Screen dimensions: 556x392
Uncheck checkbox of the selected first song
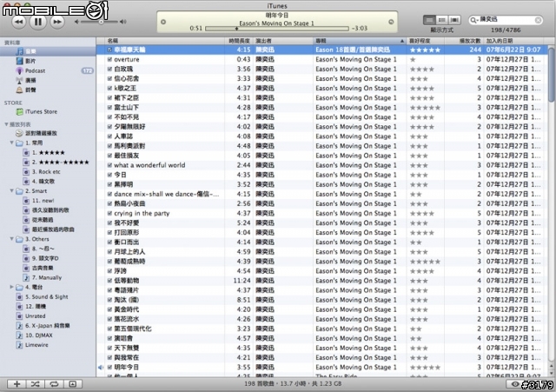[109, 50]
